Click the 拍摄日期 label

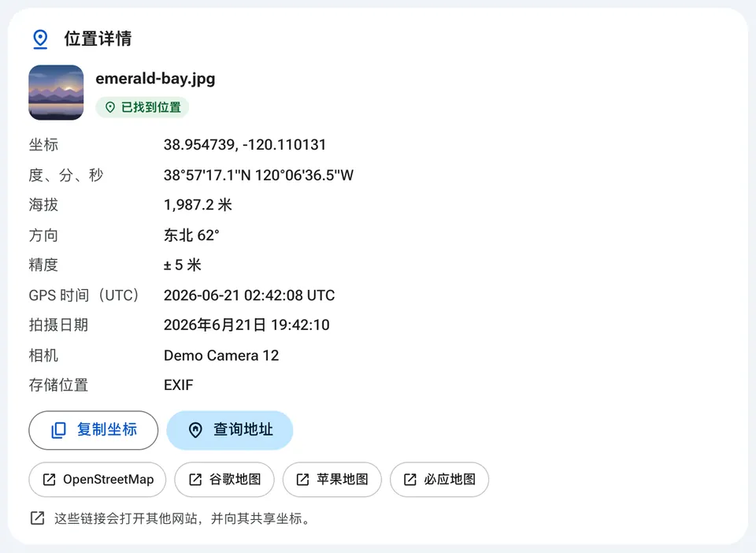[58, 325]
